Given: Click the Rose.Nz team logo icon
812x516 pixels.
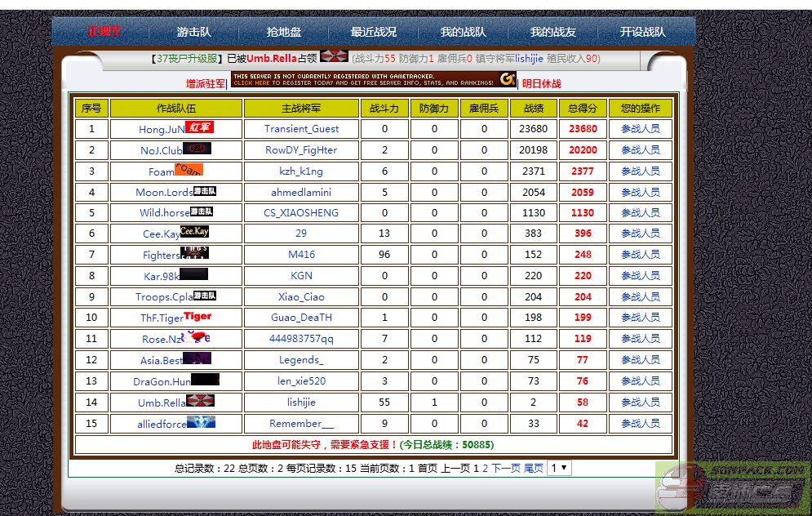Looking at the screenshot, I should pyautogui.click(x=196, y=337).
